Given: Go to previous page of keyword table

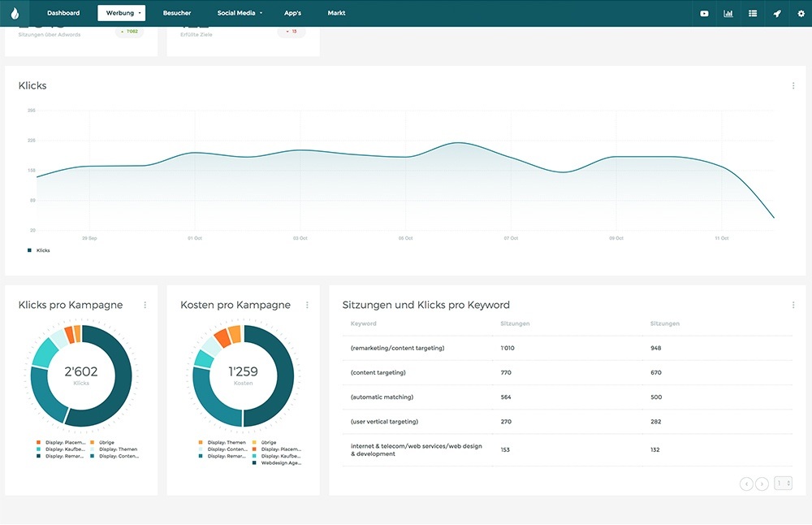Looking at the screenshot, I should [x=746, y=484].
